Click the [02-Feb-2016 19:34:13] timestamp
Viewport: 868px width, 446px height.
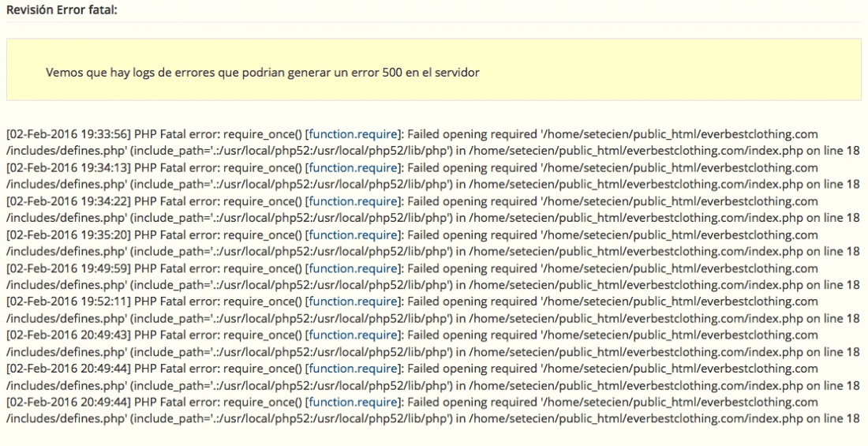pyautogui.click(x=69, y=167)
